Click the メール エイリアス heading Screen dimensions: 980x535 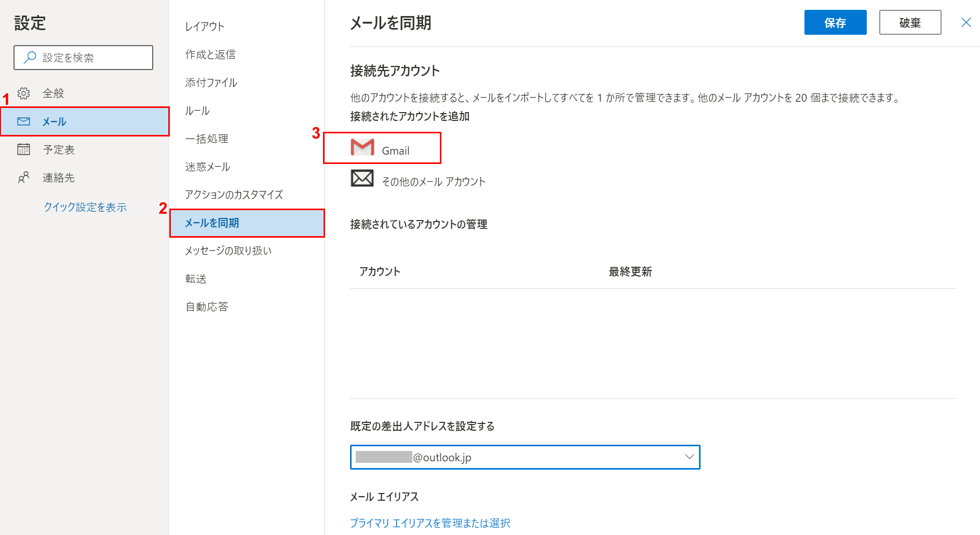coord(384,497)
